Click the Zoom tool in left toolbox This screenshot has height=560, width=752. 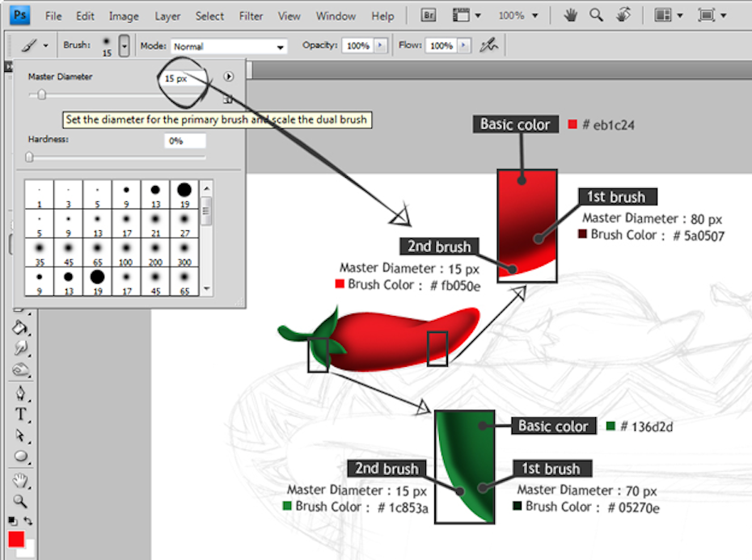click(21, 500)
